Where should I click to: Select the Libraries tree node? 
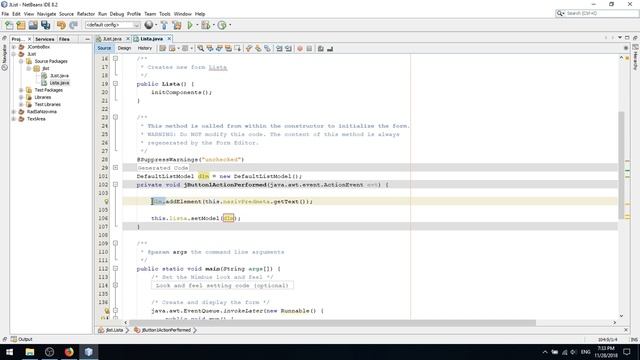42,97
